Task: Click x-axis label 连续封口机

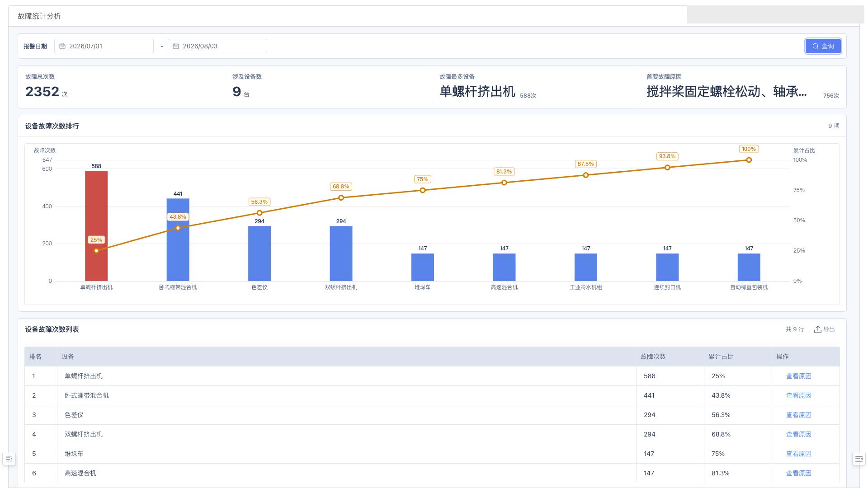Action: [667, 287]
